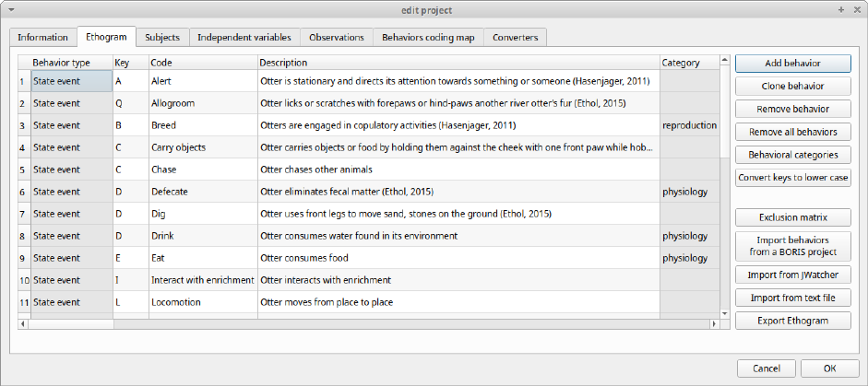Click the Add behavior button
Screen dimensions: 868x386
tap(793, 64)
